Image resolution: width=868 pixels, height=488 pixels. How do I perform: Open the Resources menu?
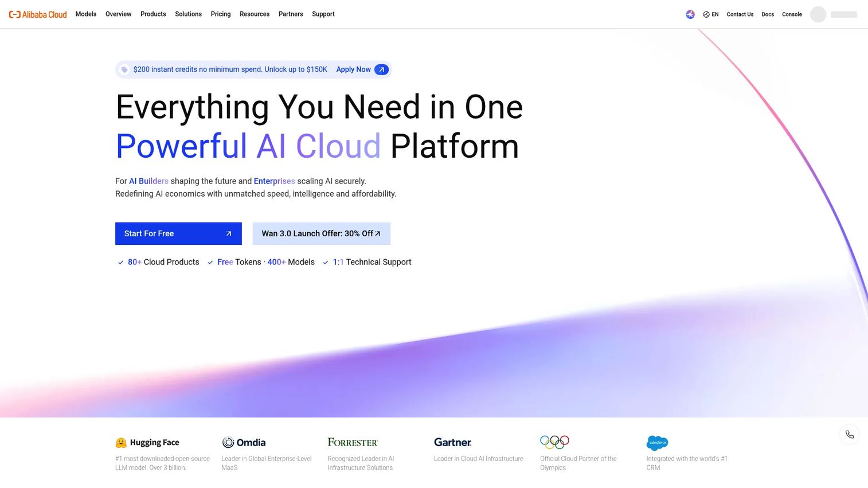pyautogui.click(x=255, y=14)
